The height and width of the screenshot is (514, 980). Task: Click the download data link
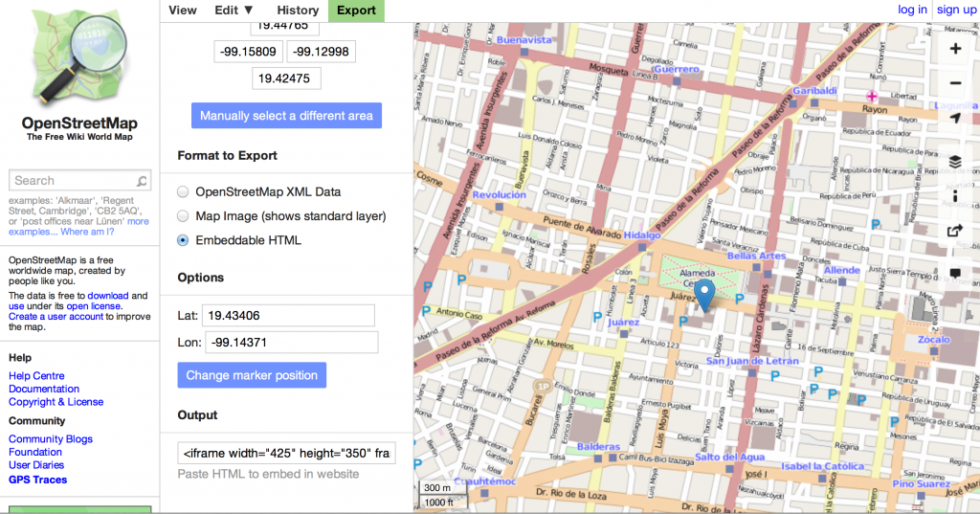click(107, 296)
